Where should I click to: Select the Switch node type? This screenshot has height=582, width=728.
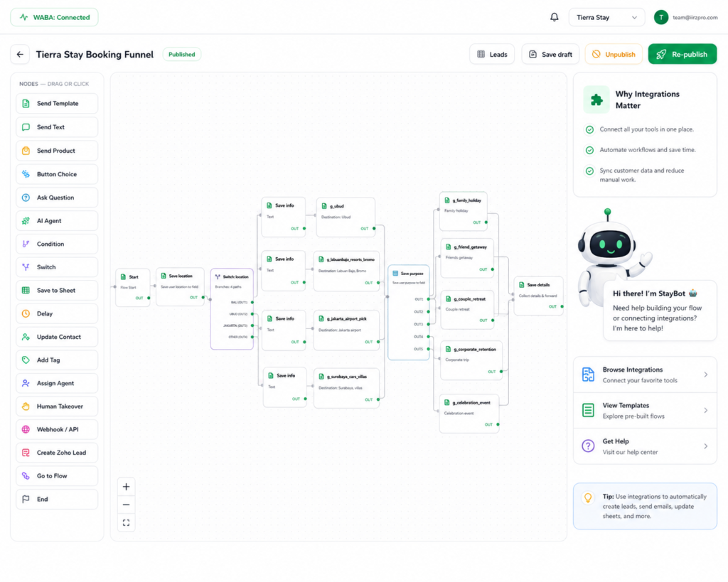coord(57,267)
